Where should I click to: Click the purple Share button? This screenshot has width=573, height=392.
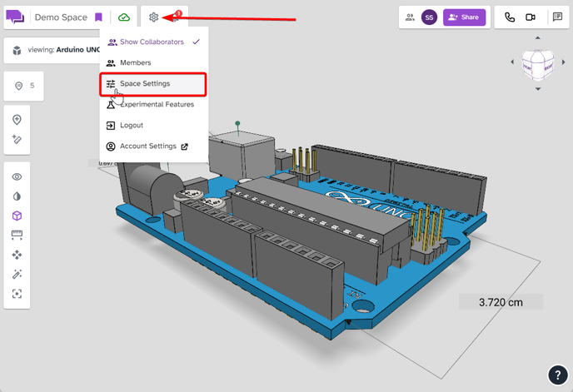point(464,17)
